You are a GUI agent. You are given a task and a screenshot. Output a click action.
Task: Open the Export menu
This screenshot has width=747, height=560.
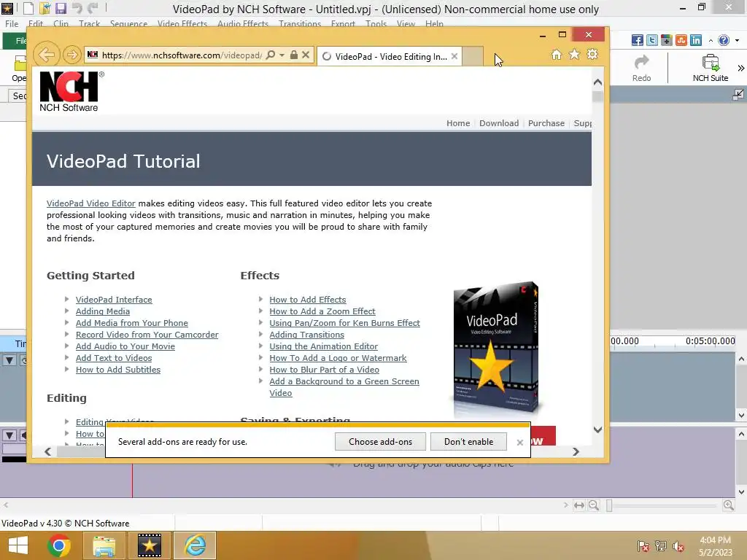[343, 24]
